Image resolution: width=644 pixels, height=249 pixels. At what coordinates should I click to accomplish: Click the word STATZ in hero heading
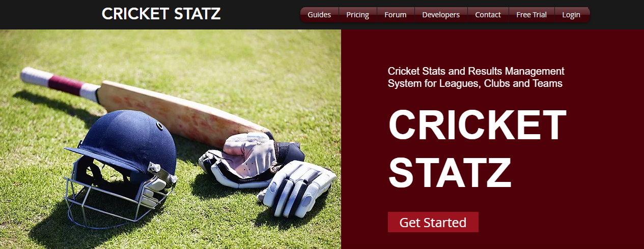(450, 172)
